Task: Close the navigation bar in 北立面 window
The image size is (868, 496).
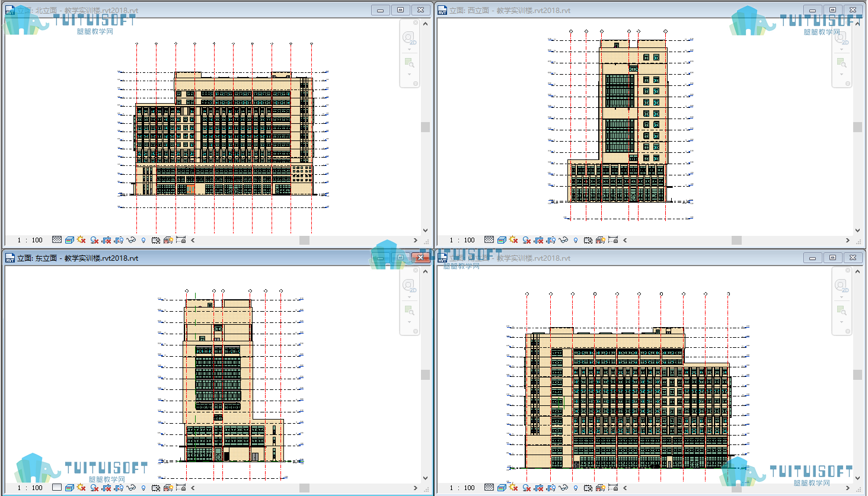Action: click(x=416, y=23)
